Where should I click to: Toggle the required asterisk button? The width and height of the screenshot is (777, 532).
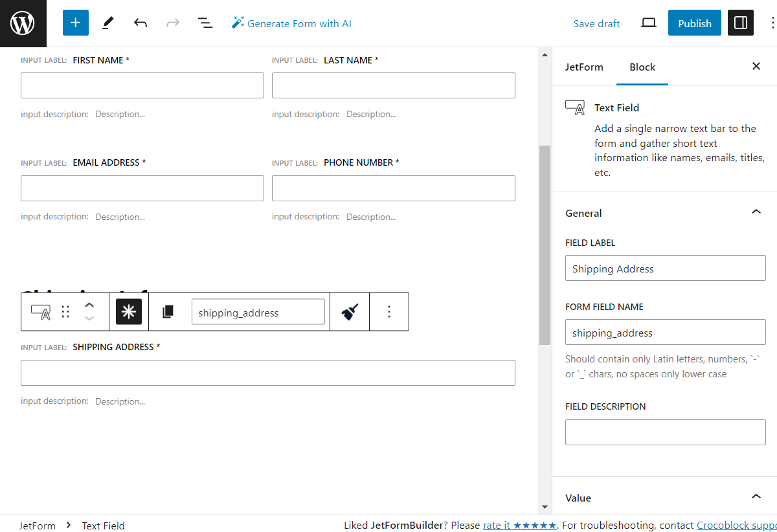(129, 312)
